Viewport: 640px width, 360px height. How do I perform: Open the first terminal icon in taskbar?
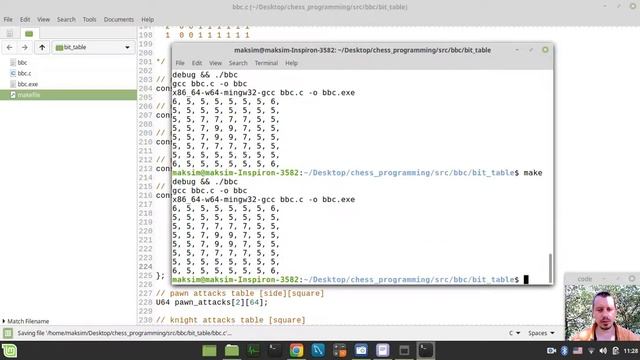click(275, 350)
